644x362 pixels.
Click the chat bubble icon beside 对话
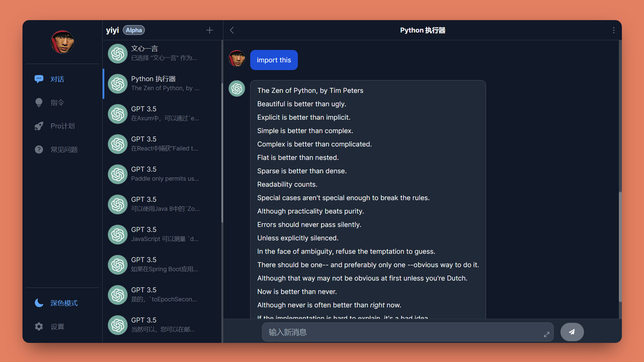[39, 79]
